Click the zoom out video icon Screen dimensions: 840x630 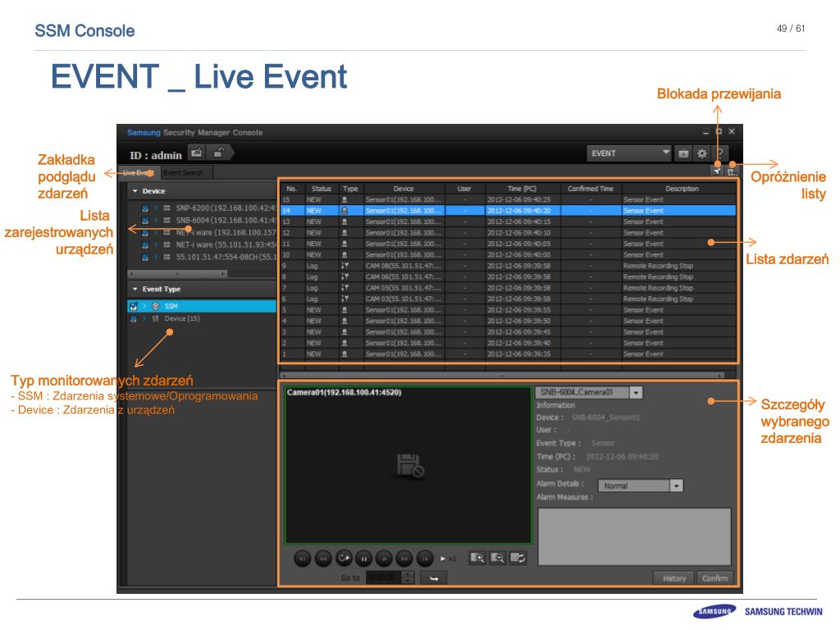pos(497,558)
